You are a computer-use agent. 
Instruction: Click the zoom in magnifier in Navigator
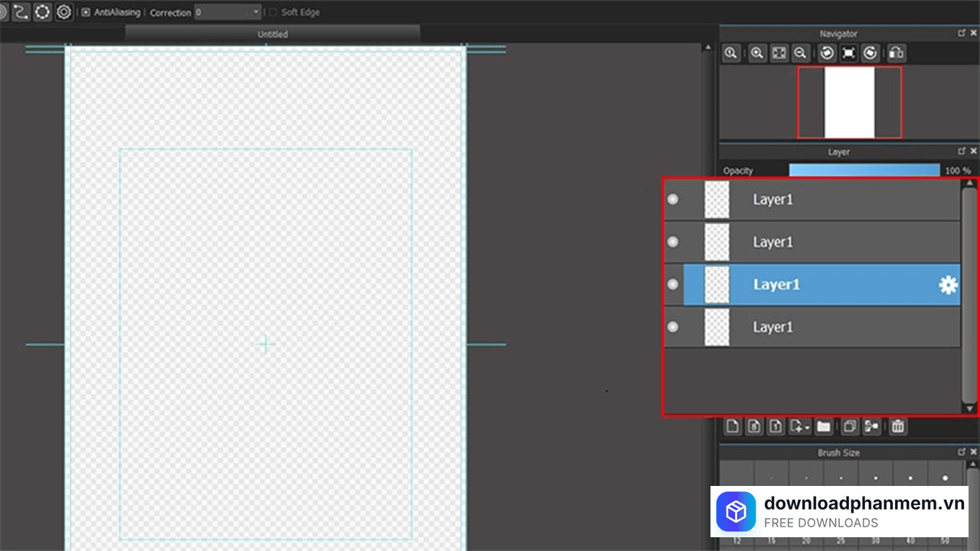tap(757, 53)
